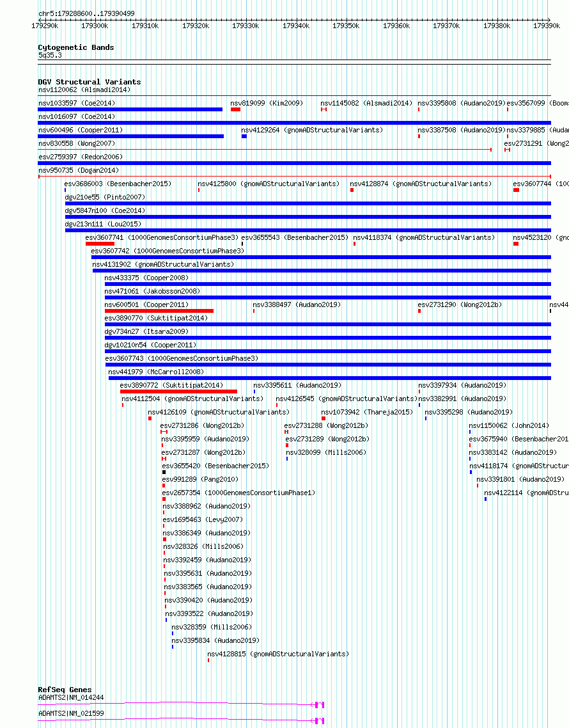Open esv3686003 (Besenbacher2015) variant
This screenshot has height=728, width=569.
[x=118, y=184]
